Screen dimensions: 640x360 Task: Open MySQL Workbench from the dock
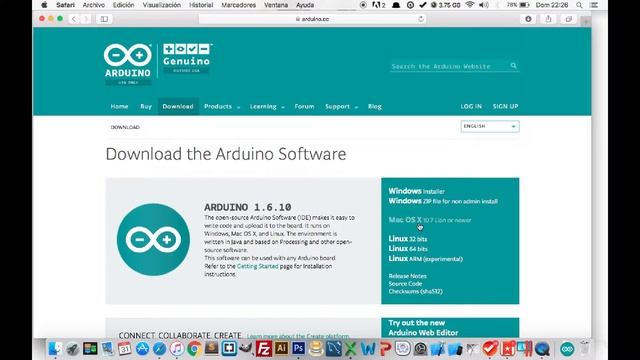[x=333, y=349]
